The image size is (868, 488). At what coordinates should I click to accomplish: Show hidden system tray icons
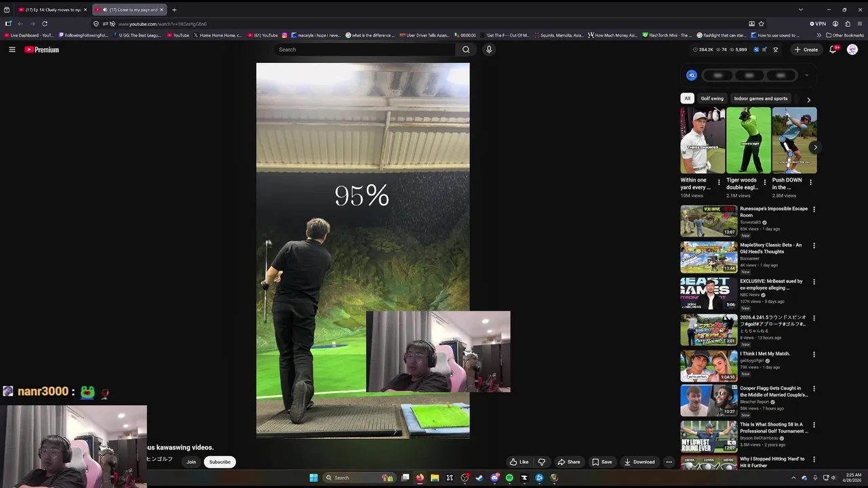click(793, 478)
